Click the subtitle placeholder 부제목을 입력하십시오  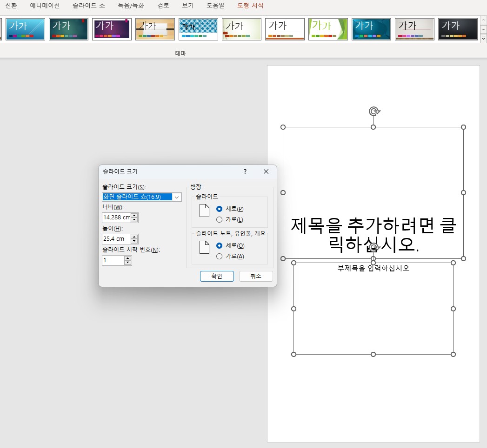(373, 268)
